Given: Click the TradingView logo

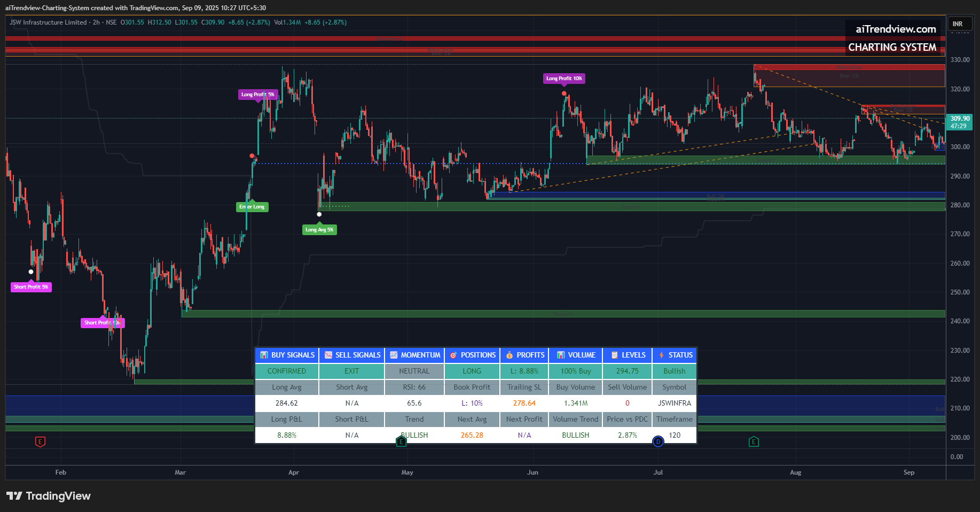Looking at the screenshot, I should coord(49,496).
